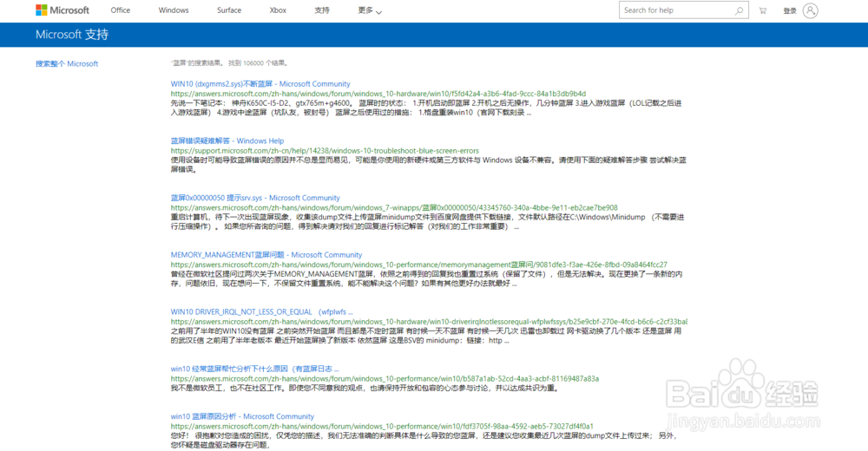Click the snippet starting 使用设备时可能导致蓝屏错误
This screenshot has width=868, height=451.
(429, 164)
